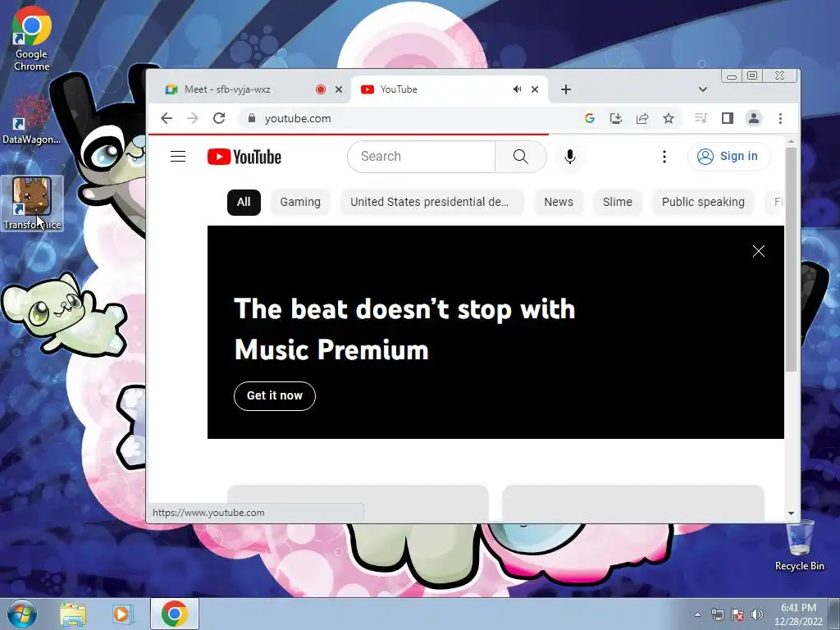Open the YouTube hamburger guide menu

178,157
